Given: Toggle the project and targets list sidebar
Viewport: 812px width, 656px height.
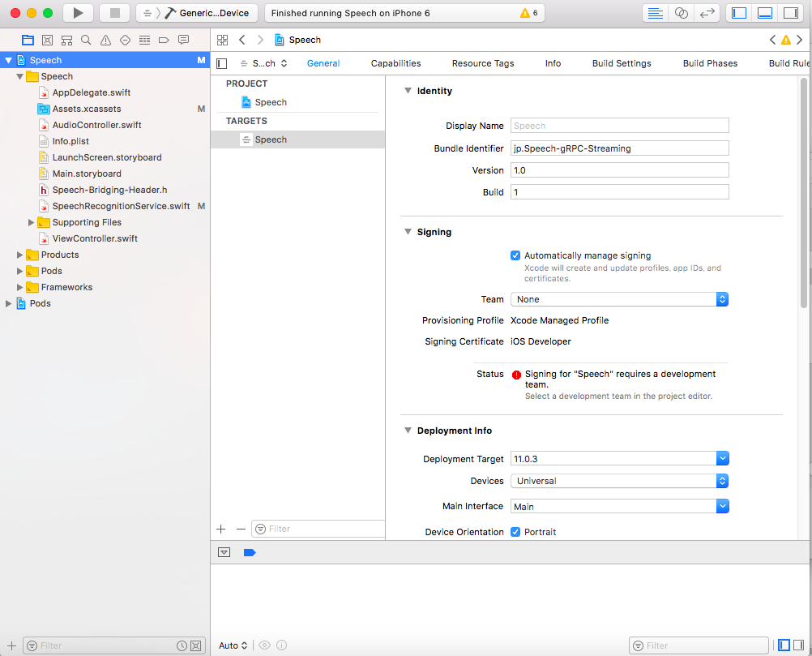Looking at the screenshot, I should [222, 64].
